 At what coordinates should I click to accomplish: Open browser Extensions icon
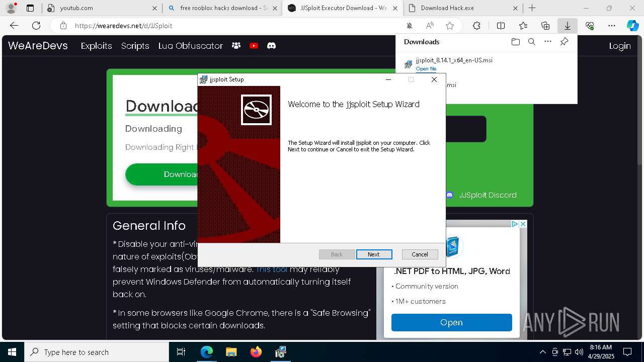(476, 26)
